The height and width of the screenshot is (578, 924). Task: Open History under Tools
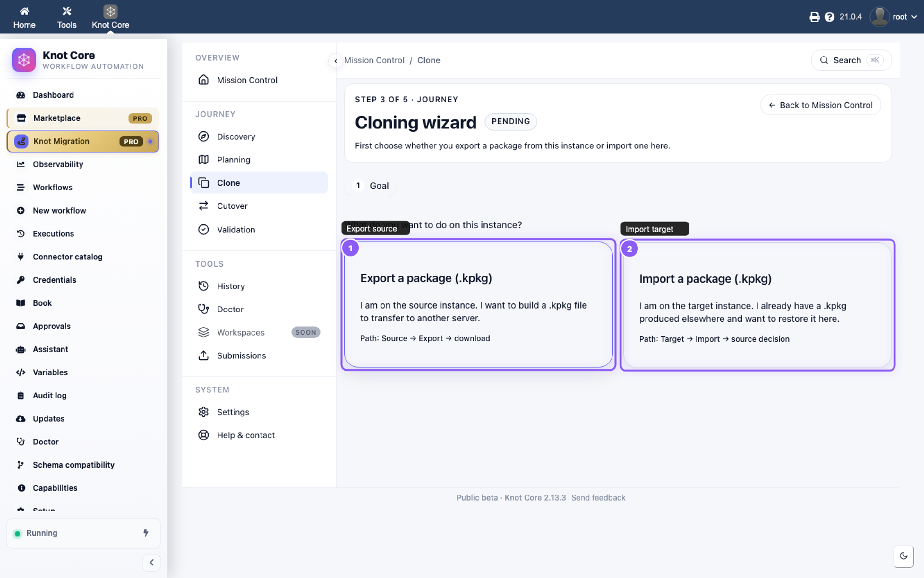(259, 286)
